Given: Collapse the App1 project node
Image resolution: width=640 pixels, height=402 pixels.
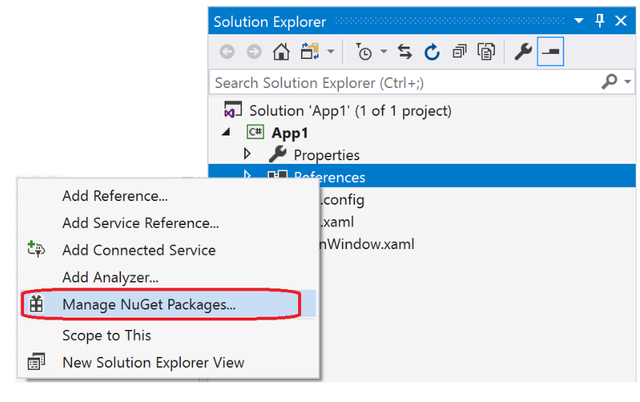Looking at the screenshot, I should click(x=226, y=132).
